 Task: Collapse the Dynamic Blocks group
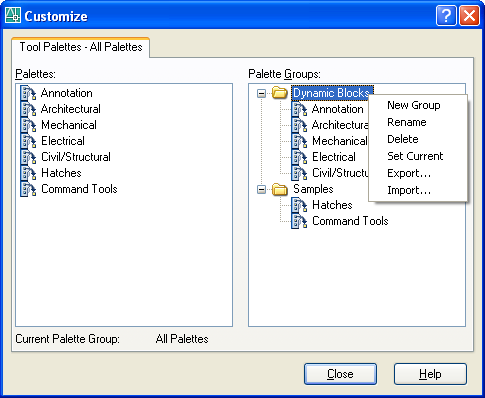(x=262, y=93)
